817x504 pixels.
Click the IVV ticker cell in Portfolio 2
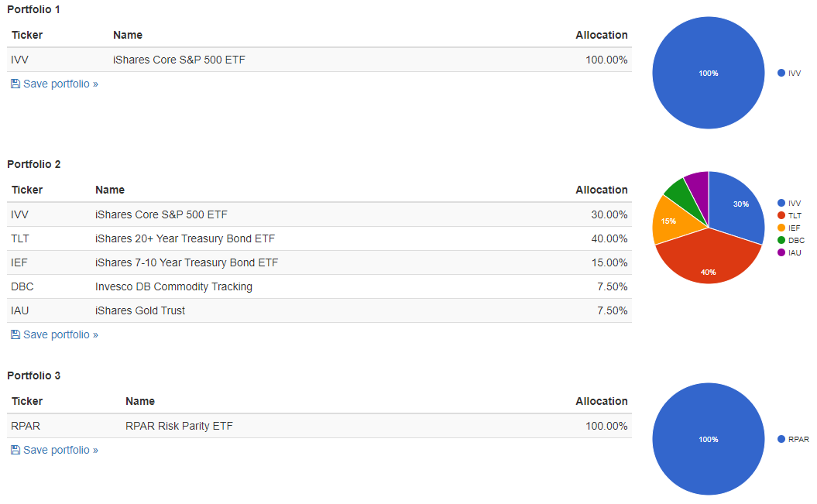tap(20, 214)
